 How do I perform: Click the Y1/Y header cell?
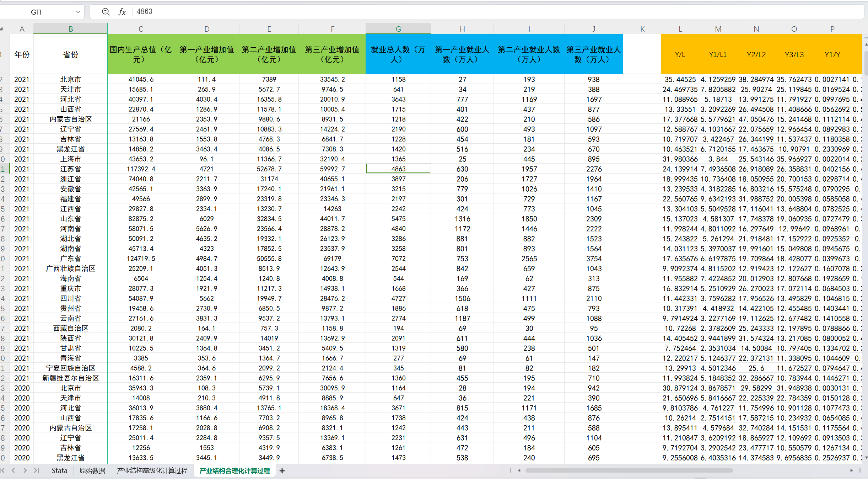pyautogui.click(x=832, y=54)
